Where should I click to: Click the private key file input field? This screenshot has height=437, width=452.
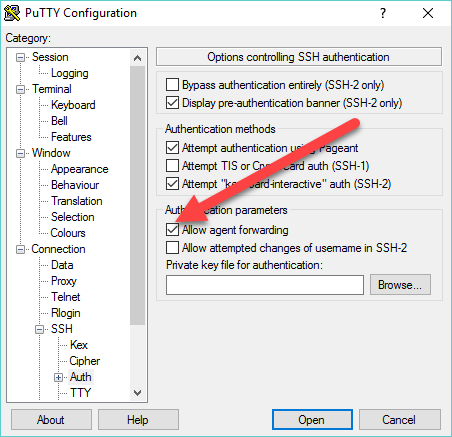[x=265, y=285]
